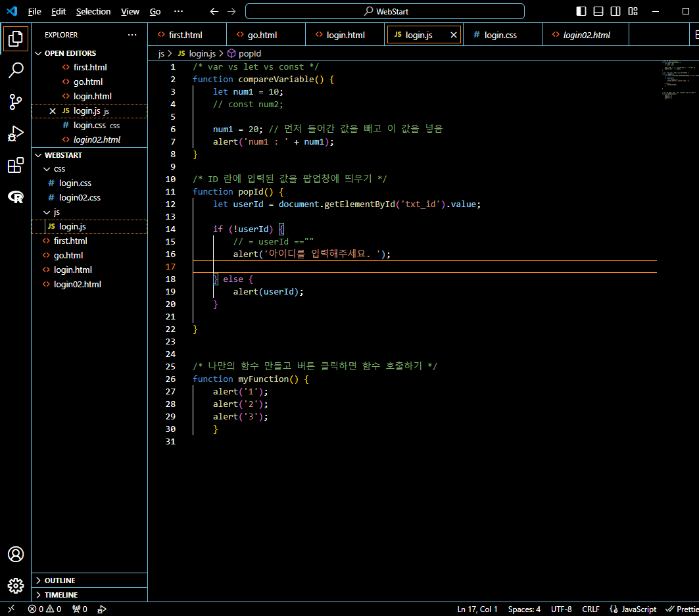Click the WebStart command center search box

(x=385, y=12)
